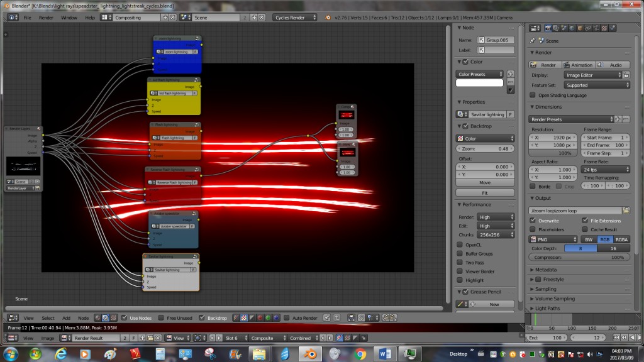Enable the Free Unused checkbox
Viewport: 644px width, 362px height.
pyautogui.click(x=160, y=318)
